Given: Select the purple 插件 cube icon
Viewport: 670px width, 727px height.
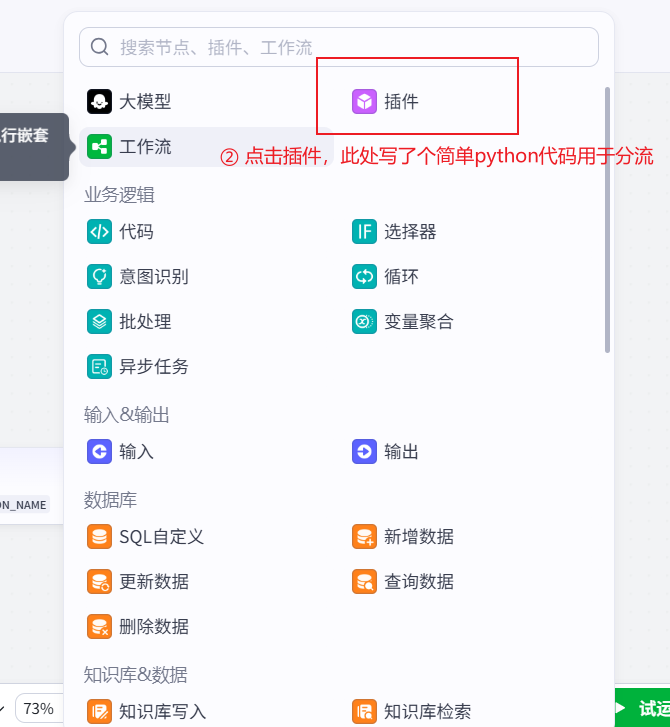Looking at the screenshot, I should point(364,102).
